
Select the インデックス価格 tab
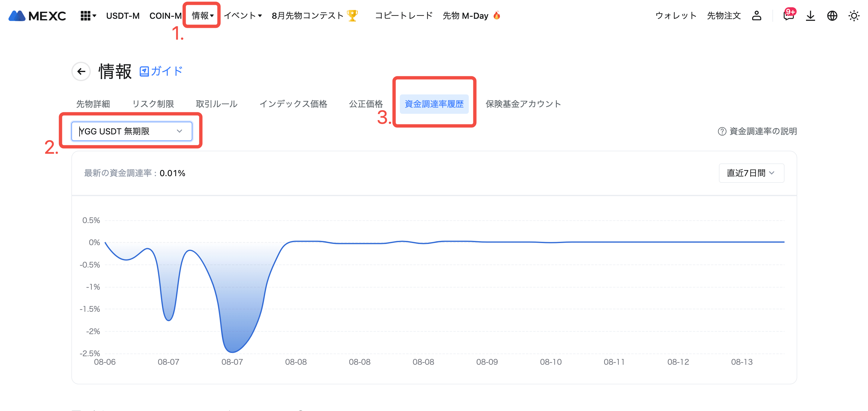293,104
